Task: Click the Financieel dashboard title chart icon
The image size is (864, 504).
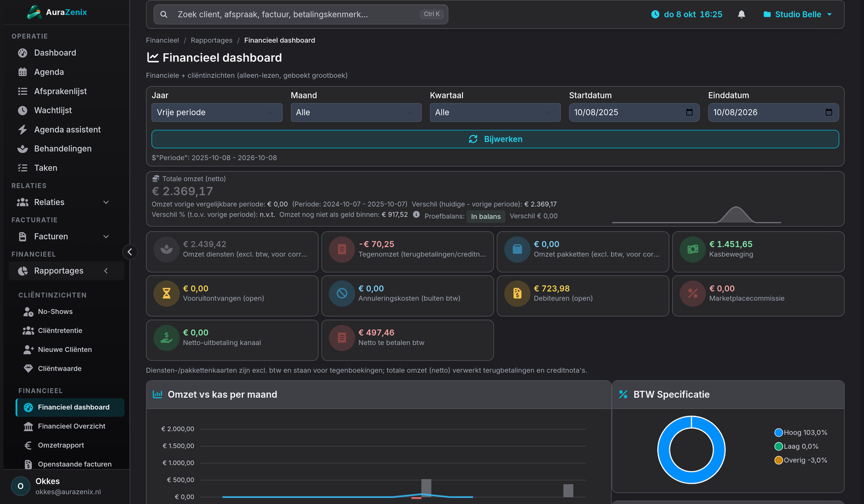Action: pyautogui.click(x=153, y=58)
